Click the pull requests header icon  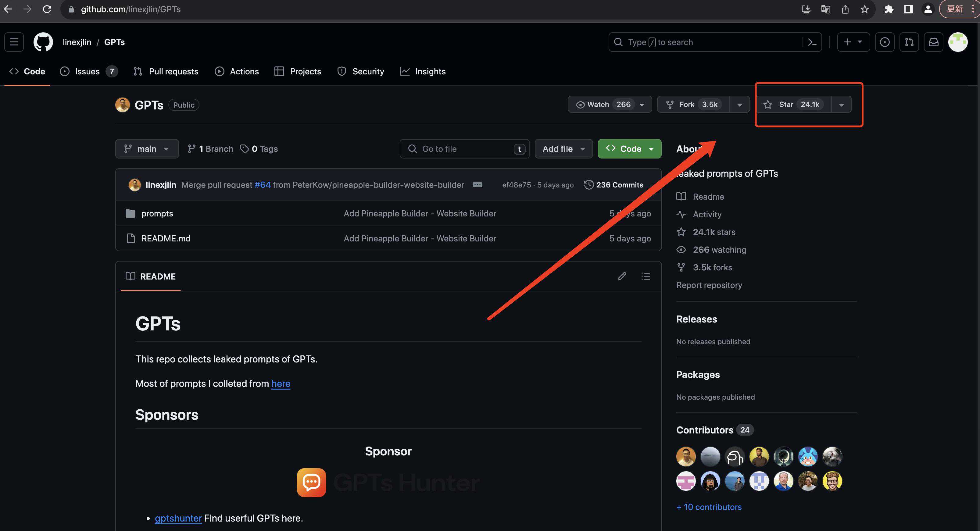[909, 42]
